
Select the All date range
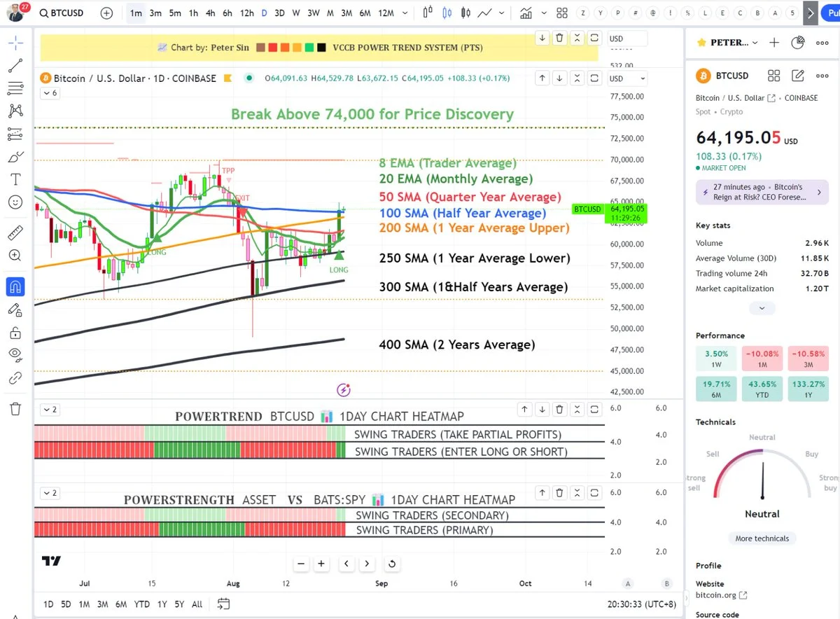click(x=197, y=604)
